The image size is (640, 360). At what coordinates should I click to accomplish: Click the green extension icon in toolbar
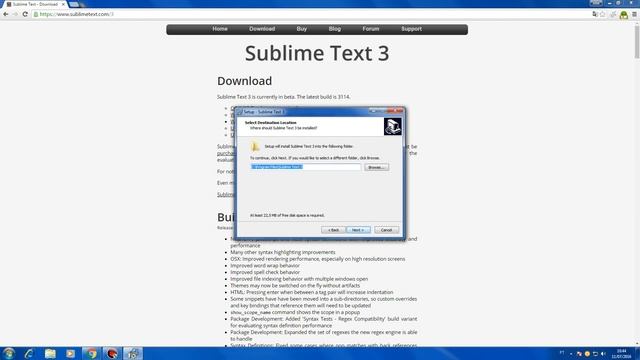[x=623, y=15]
